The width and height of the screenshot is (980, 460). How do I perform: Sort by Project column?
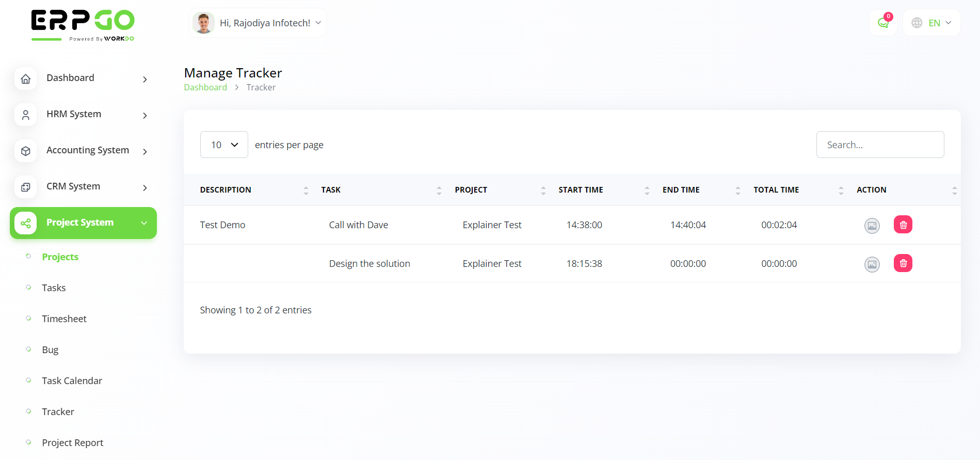click(543, 190)
